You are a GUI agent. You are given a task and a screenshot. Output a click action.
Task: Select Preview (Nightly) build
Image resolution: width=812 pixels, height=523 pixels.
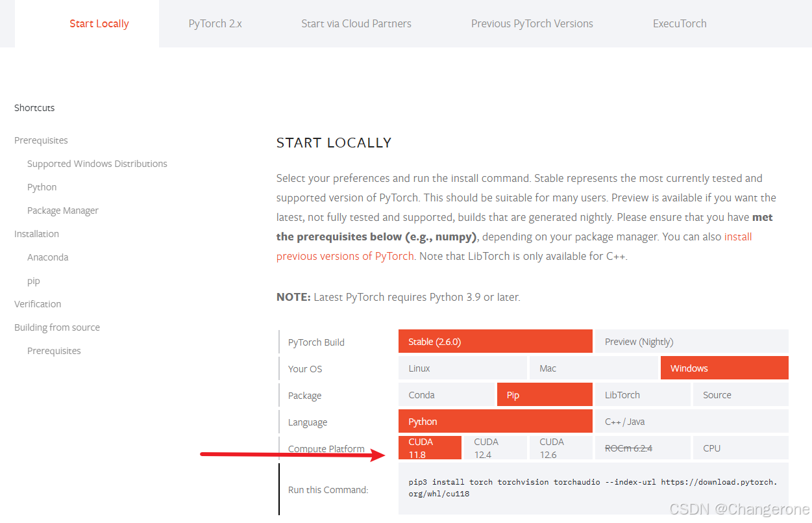coord(691,341)
